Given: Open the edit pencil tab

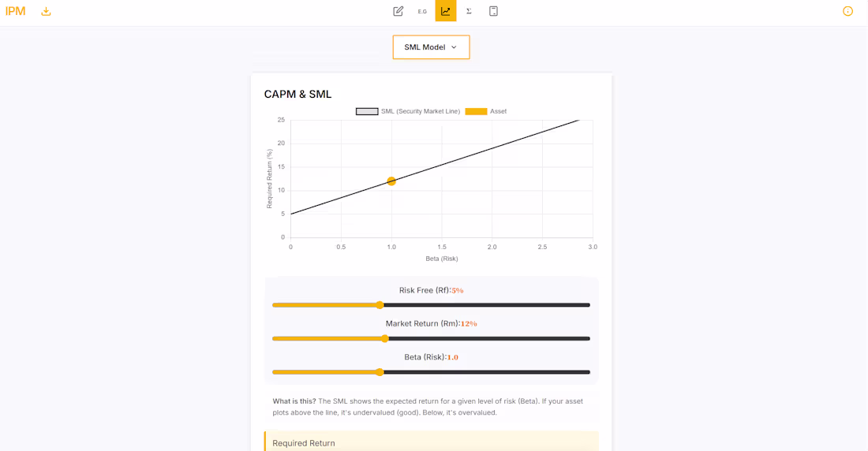Looking at the screenshot, I should point(398,11).
